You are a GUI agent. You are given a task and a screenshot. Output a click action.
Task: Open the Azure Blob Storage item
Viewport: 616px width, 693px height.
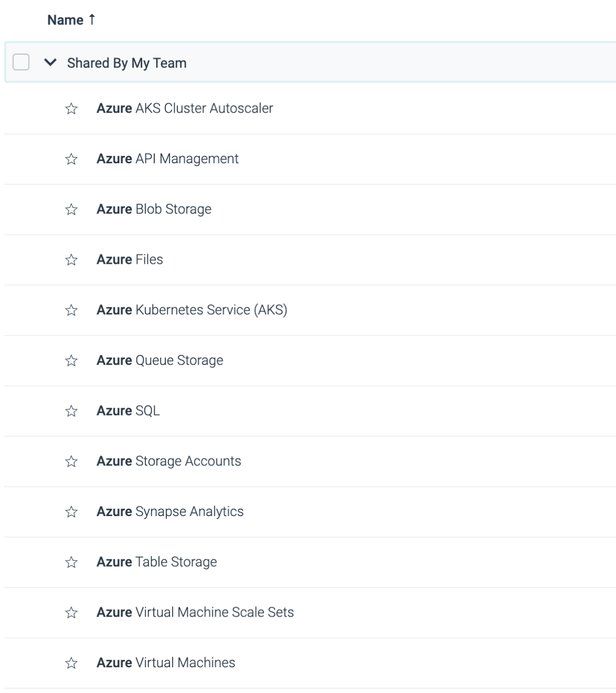coord(153,209)
